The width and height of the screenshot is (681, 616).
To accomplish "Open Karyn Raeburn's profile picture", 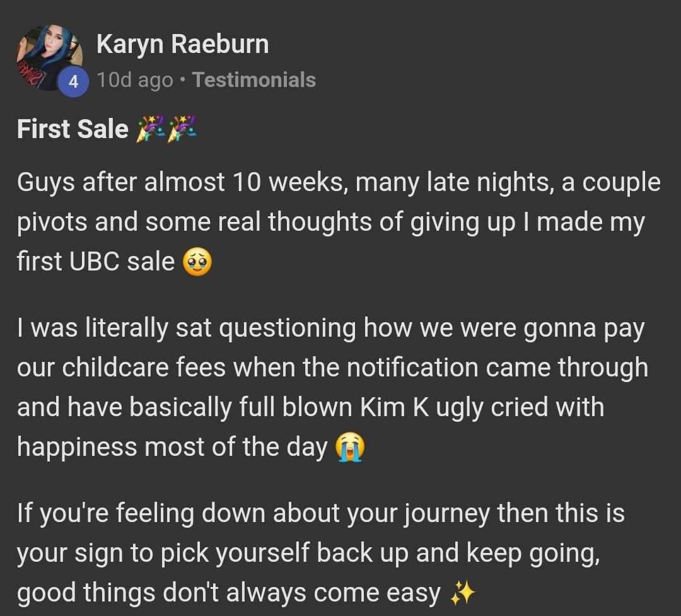I will pos(49,58).
